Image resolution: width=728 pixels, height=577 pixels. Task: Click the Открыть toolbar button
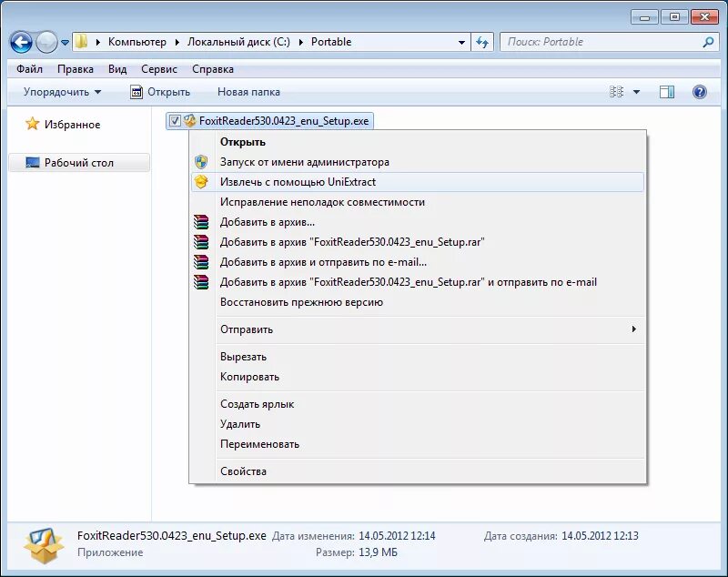[x=160, y=92]
